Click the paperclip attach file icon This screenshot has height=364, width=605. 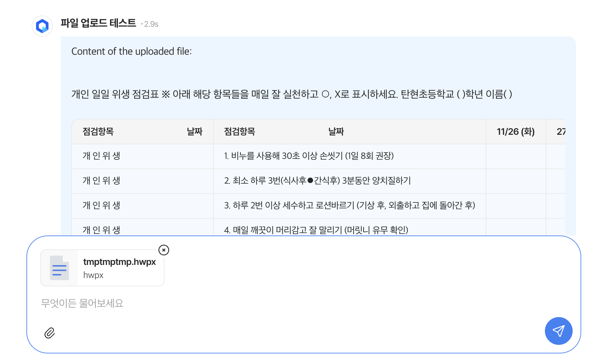(50, 333)
